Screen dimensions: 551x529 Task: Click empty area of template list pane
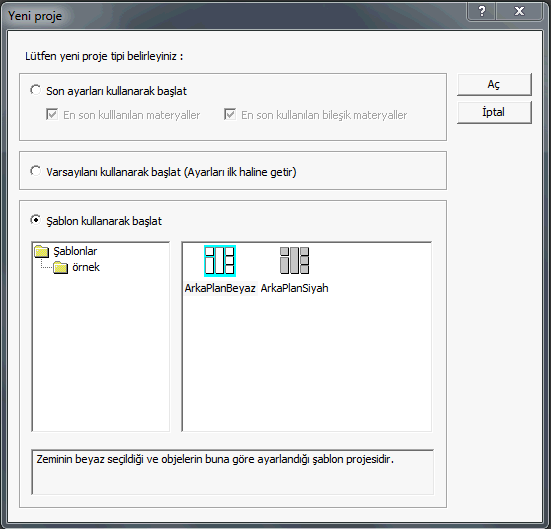point(306,362)
